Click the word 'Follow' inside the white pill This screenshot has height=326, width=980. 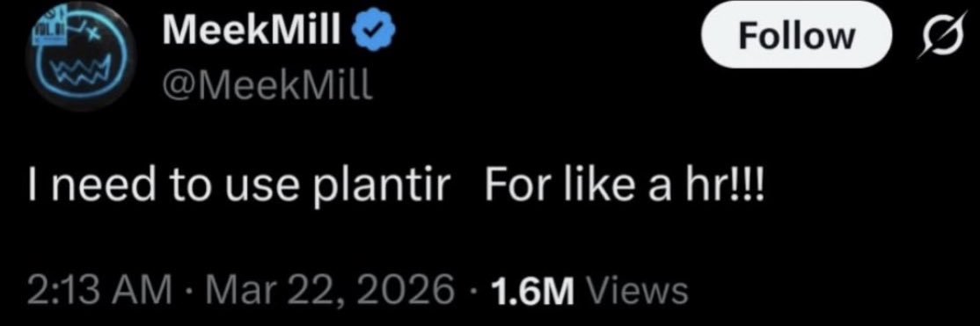pos(797,36)
